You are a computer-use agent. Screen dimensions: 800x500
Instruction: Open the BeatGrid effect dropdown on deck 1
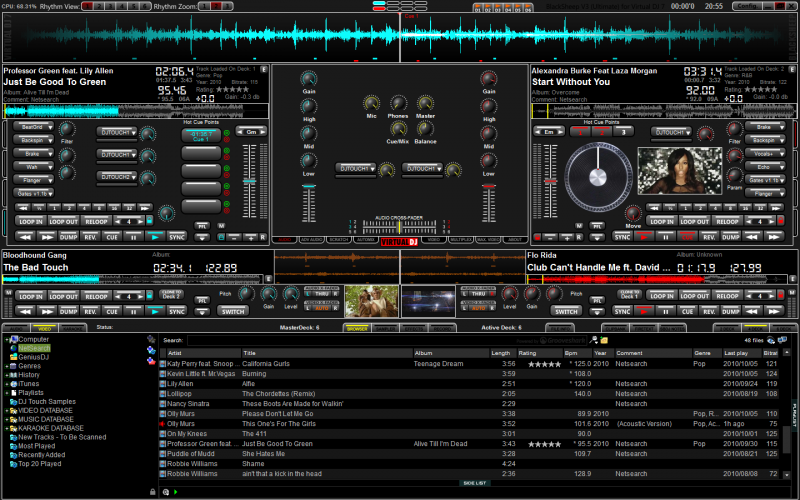click(x=33, y=126)
